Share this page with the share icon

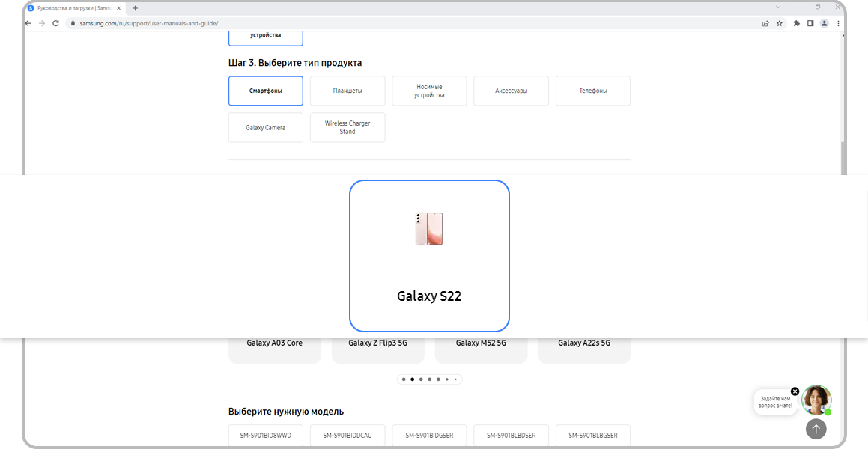tap(765, 23)
